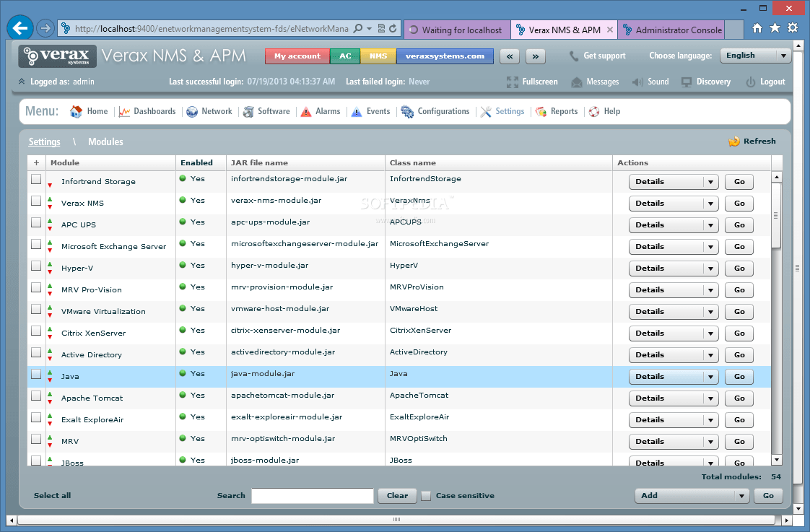Click the Logout icon

point(749,82)
